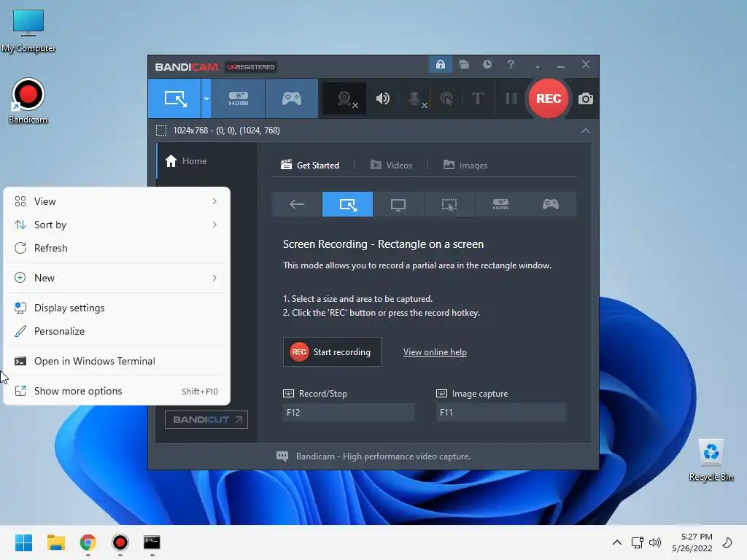747x560 pixels.
Task: Toggle the microphone recording icon
Action: click(x=415, y=98)
